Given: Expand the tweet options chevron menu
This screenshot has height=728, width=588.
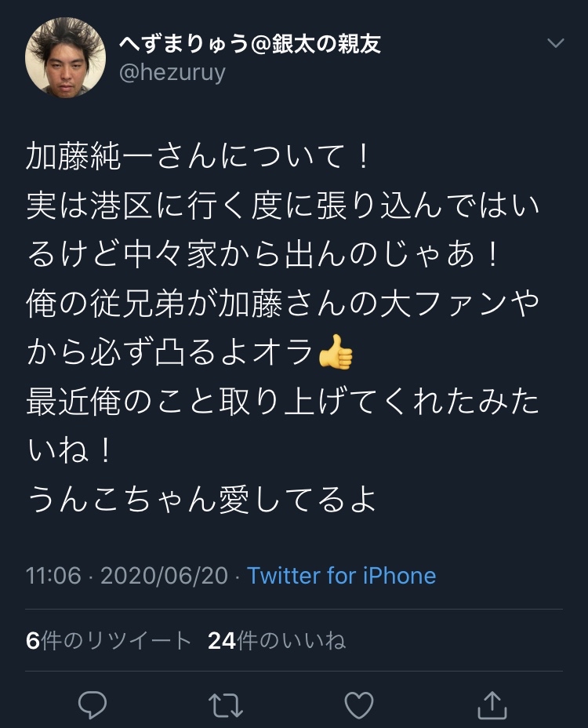Looking at the screenshot, I should (x=556, y=43).
